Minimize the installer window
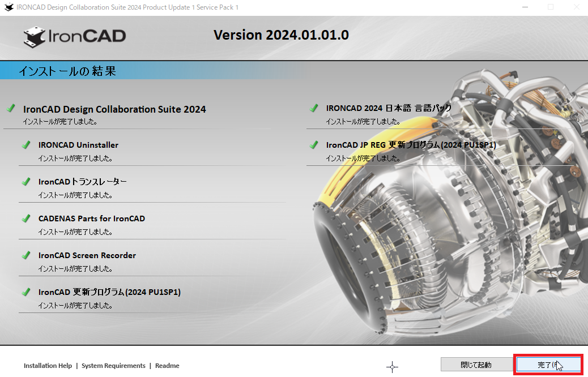Image resolution: width=588 pixels, height=377 pixels. [525, 7]
